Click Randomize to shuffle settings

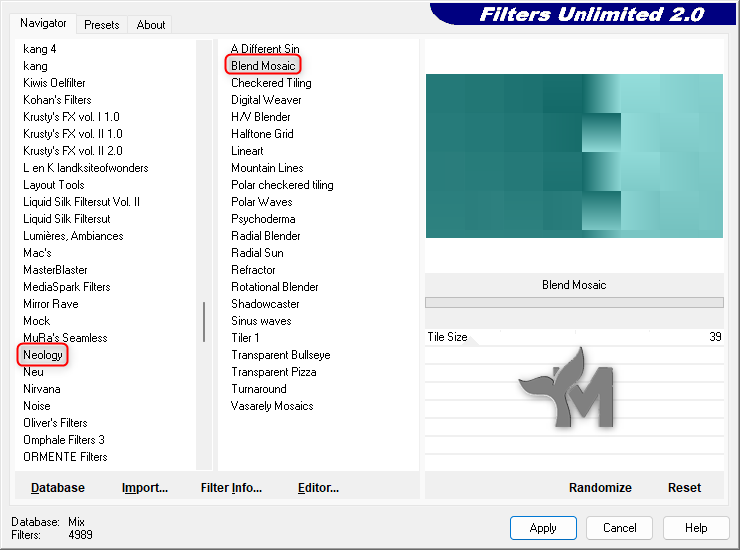600,488
